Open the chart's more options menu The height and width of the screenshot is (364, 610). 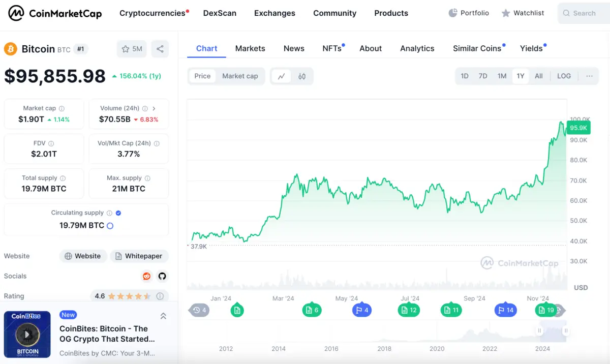click(589, 76)
